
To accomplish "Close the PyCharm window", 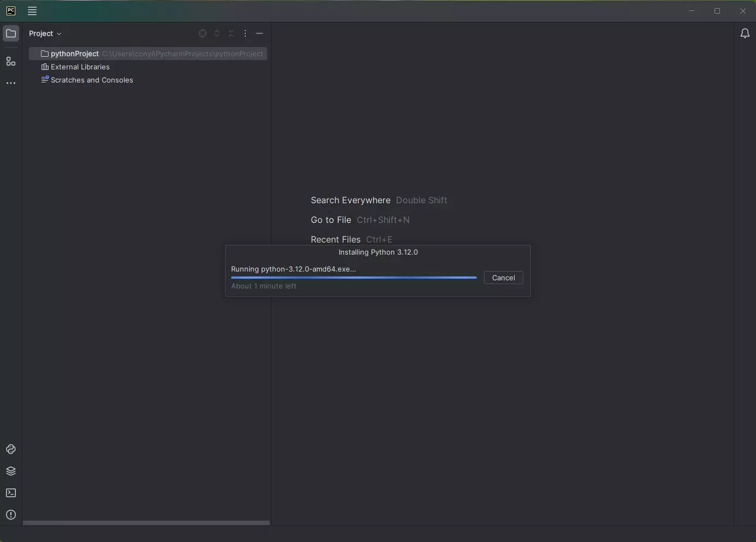I will [x=743, y=11].
